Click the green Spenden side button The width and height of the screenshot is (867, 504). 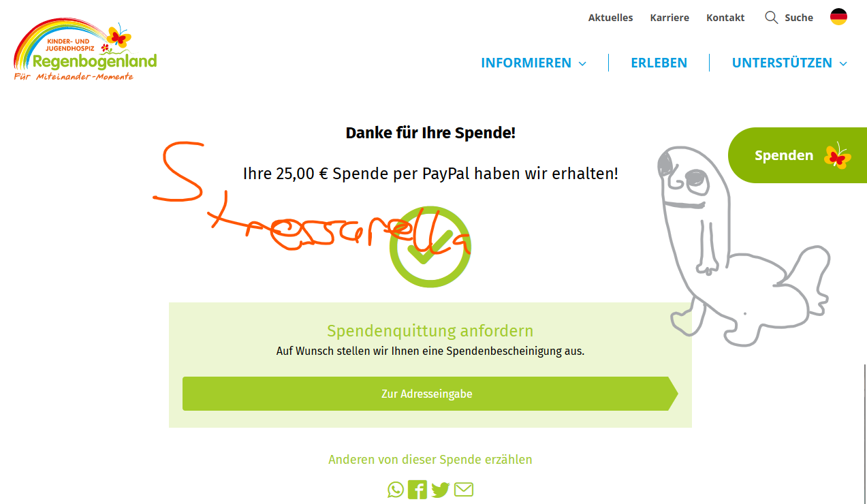click(798, 155)
